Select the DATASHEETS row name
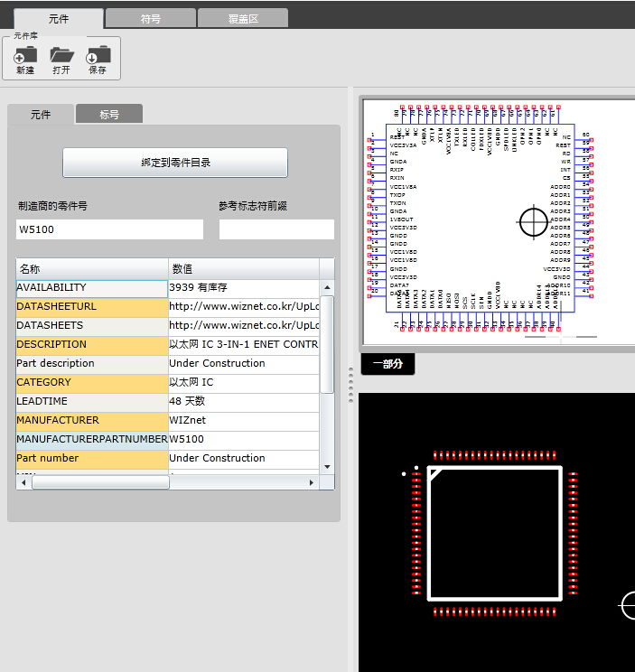This screenshot has height=672, width=635. pos(92,326)
